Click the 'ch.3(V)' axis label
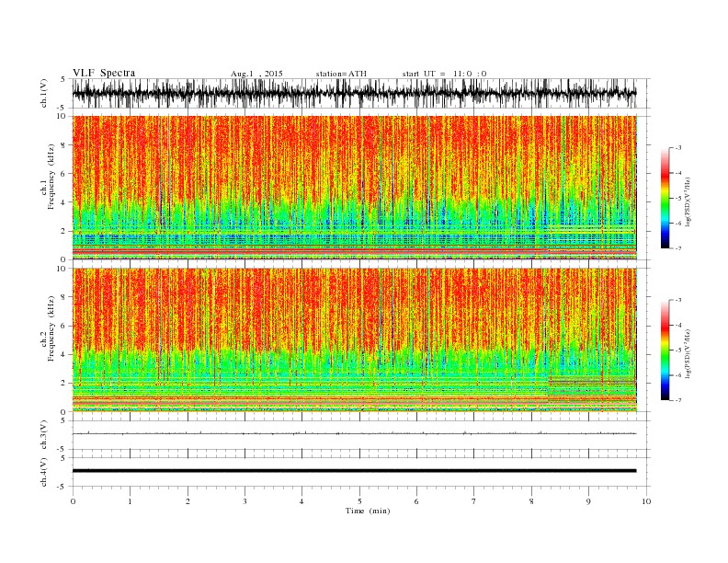The width and height of the screenshot is (728, 563). tap(44, 435)
